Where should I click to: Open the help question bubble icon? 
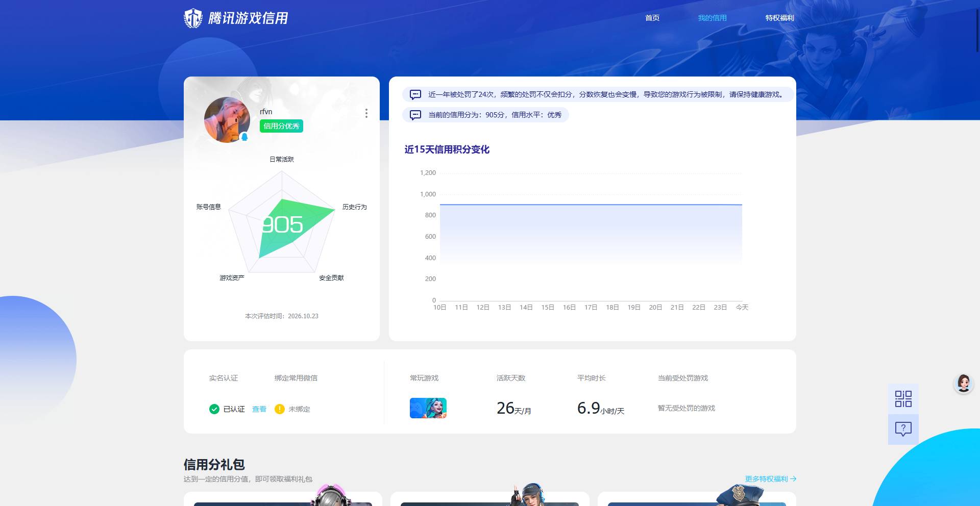[x=903, y=429]
